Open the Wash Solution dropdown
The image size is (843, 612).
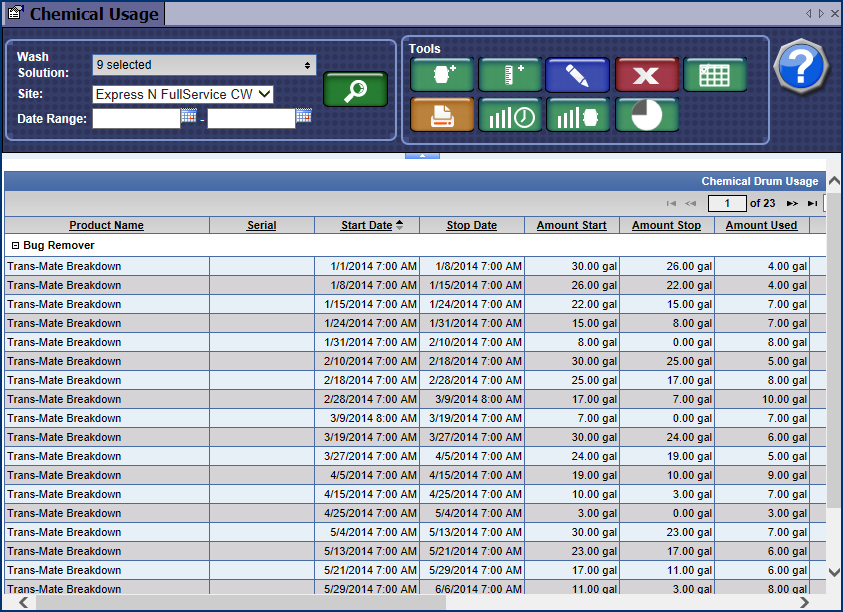click(x=204, y=65)
